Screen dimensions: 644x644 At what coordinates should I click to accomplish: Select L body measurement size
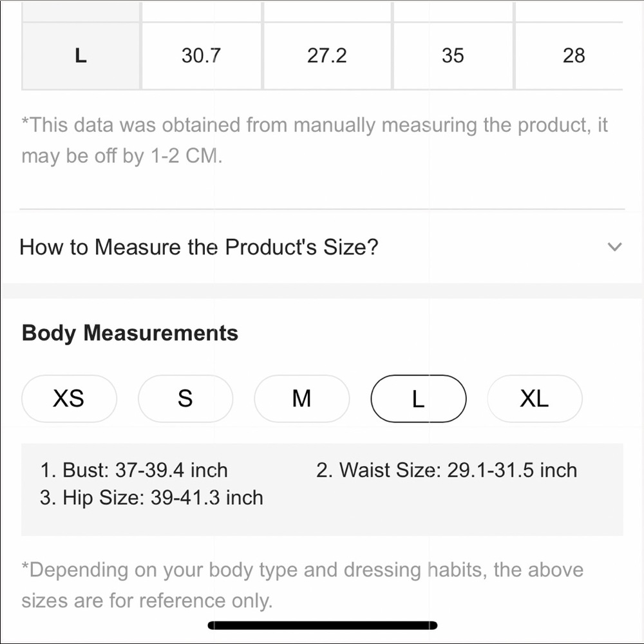click(x=418, y=399)
